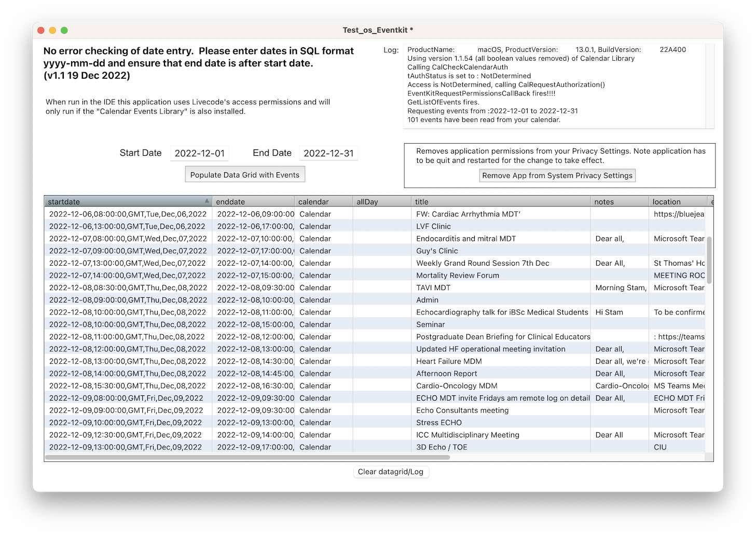
Task: Click the sort arrow in startdate header
Action: (207, 201)
